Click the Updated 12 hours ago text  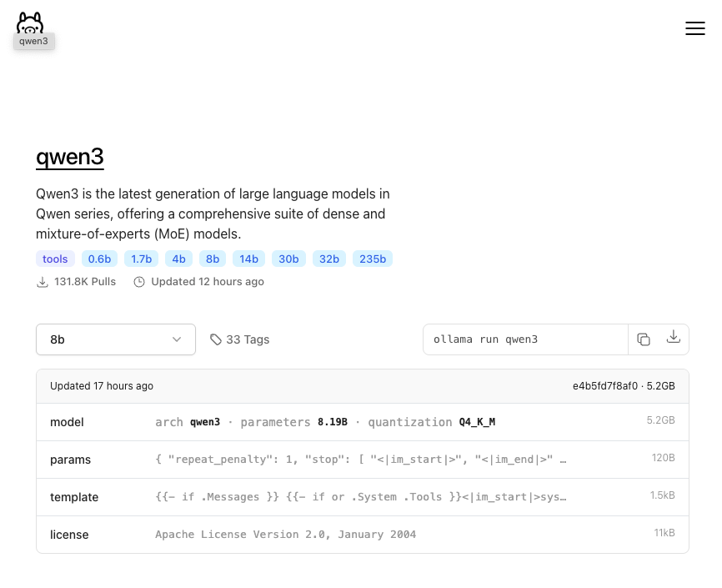[x=208, y=282]
